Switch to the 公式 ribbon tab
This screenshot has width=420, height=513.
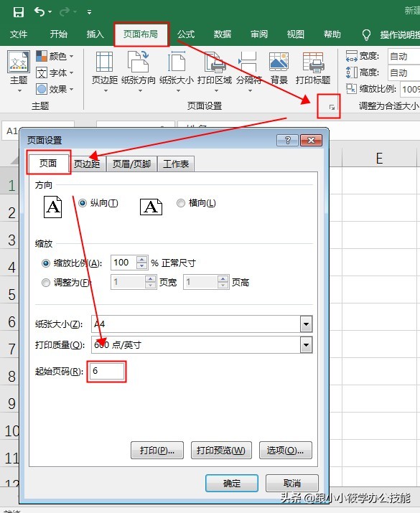(186, 34)
